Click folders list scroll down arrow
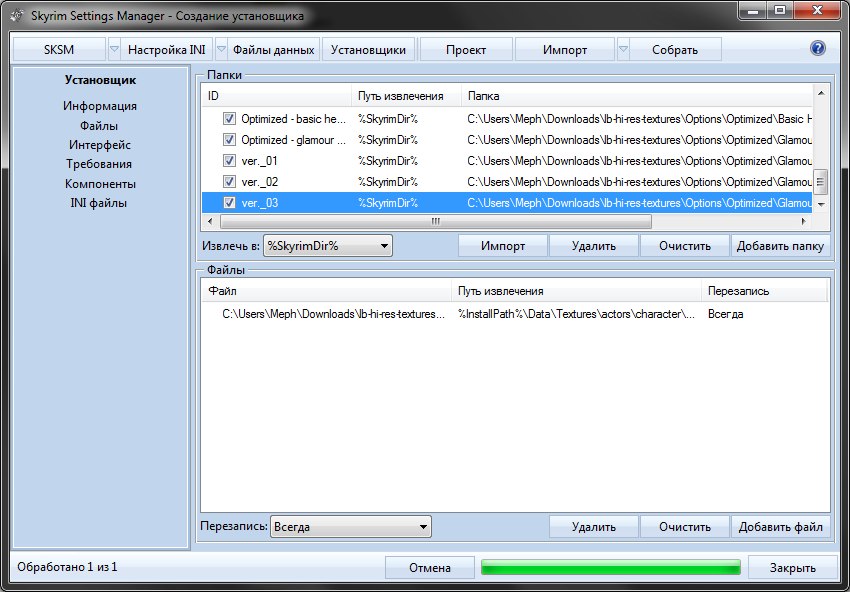Viewport: 850px width, 592px height. tap(821, 204)
